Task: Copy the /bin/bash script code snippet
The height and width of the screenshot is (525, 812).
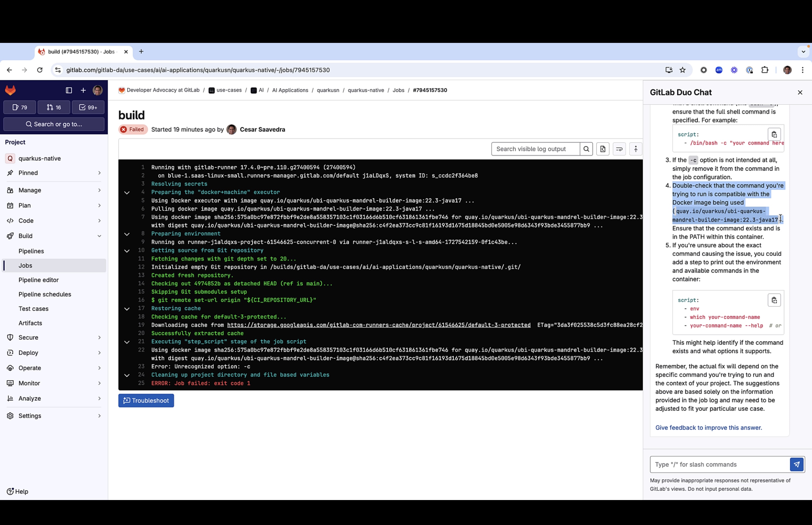Action: click(x=774, y=134)
